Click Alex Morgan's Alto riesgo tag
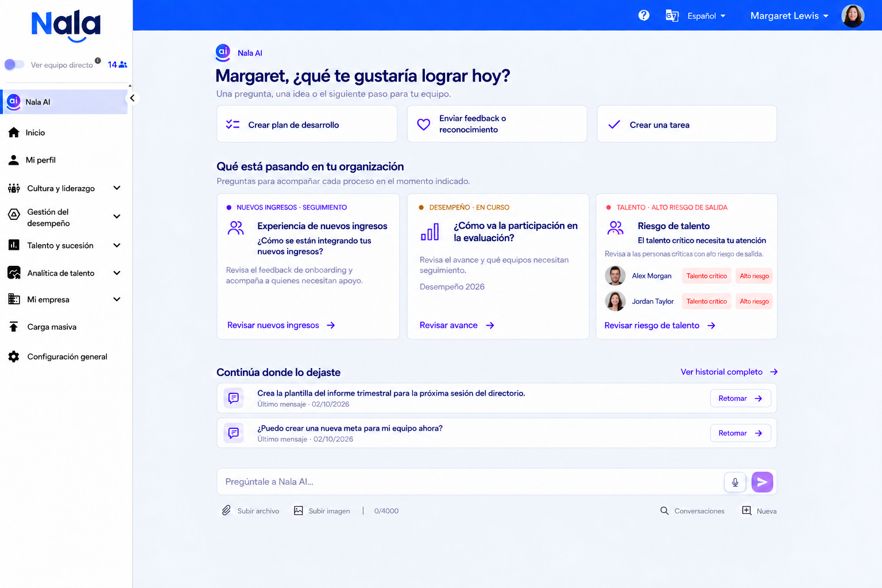Image resolution: width=882 pixels, height=588 pixels. point(754,276)
